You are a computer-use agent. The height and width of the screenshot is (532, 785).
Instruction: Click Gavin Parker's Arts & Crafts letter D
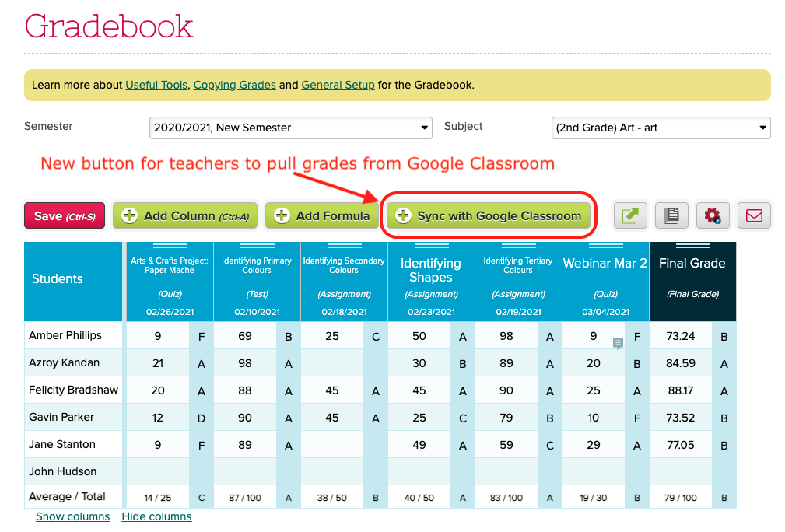point(202,418)
